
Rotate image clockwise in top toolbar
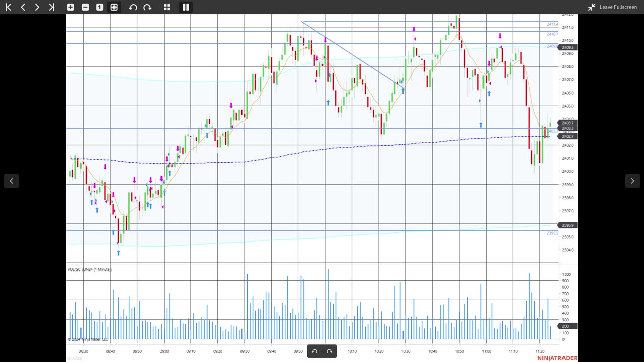(147, 7)
